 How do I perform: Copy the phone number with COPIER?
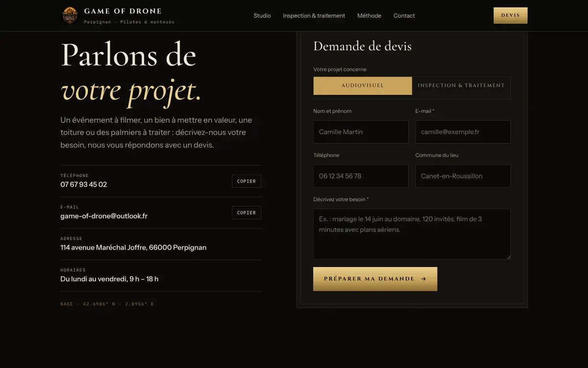246,181
